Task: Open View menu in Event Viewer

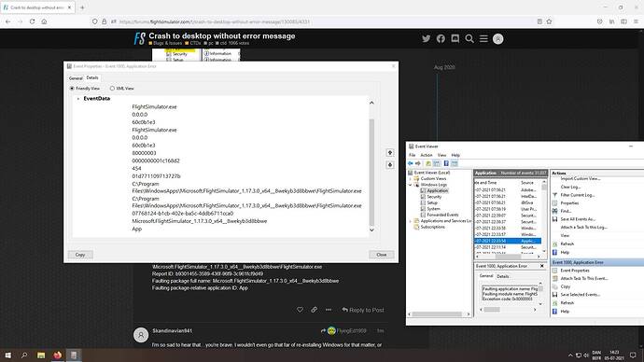Action: point(441,155)
